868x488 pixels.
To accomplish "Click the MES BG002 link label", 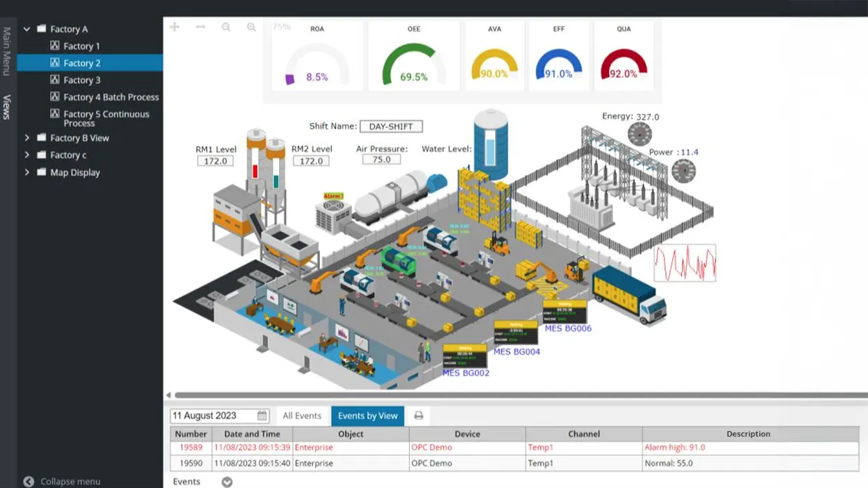I will (x=466, y=373).
